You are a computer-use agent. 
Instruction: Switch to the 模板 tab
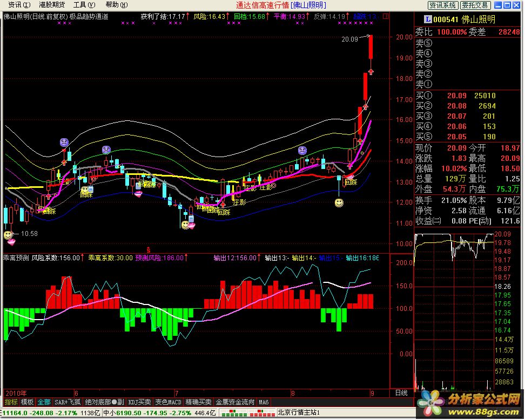(x=27, y=402)
